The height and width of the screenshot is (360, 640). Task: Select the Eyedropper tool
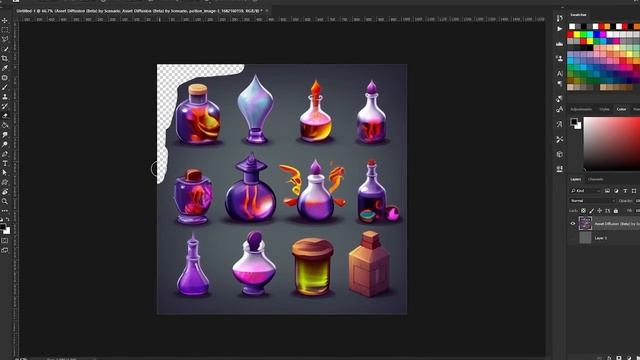(x=5, y=68)
